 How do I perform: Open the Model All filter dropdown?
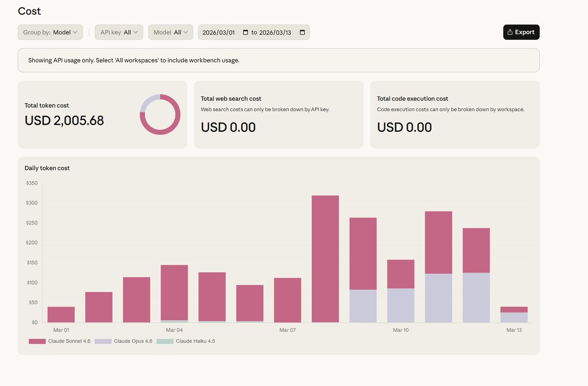click(170, 32)
